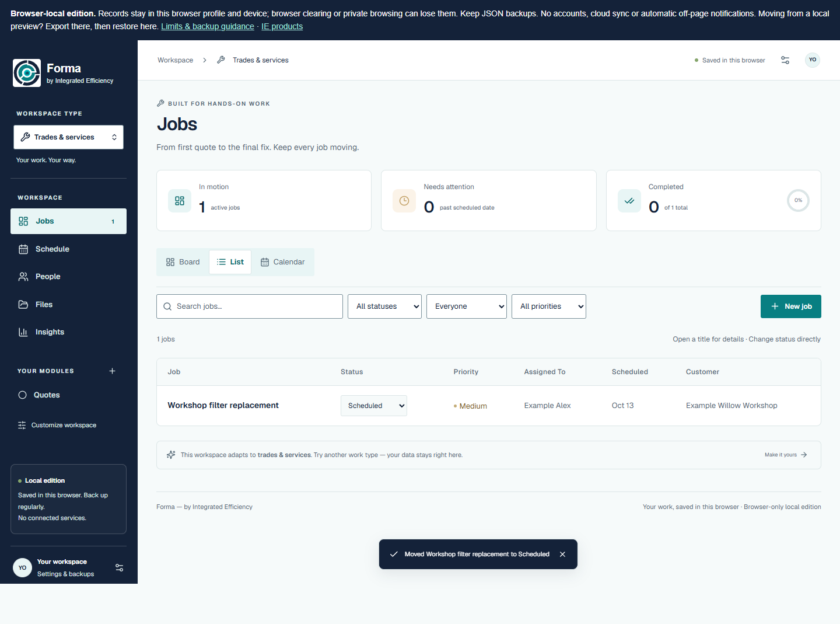Click Example Willow Workshop customer cell
This screenshot has height=624, width=840.
731,406
